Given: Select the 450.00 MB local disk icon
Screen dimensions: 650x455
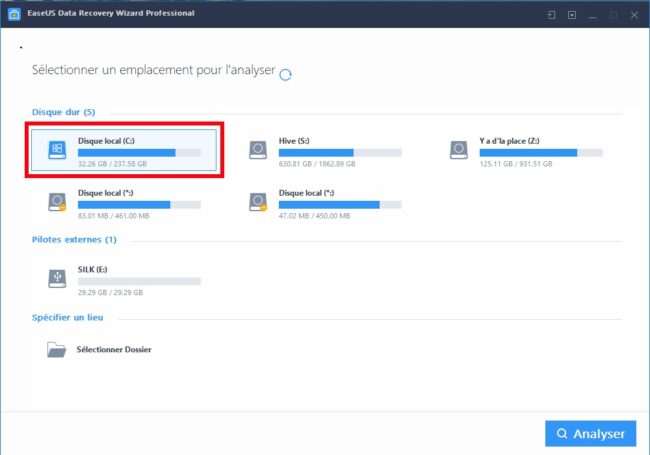Looking at the screenshot, I should [258, 202].
